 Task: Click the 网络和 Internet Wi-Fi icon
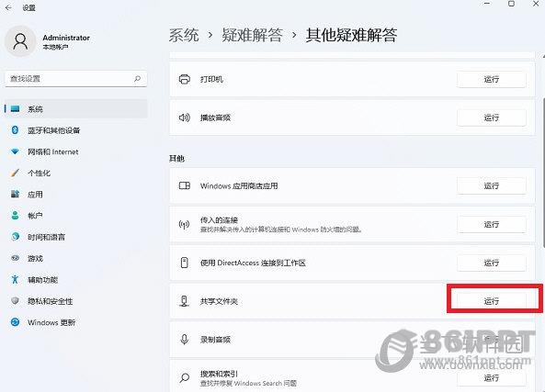tap(15, 151)
